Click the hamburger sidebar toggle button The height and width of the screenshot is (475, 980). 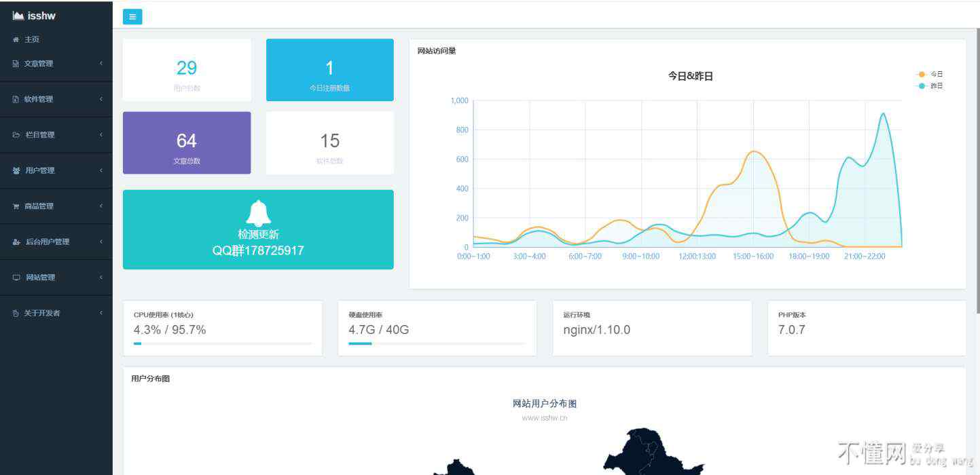132,17
